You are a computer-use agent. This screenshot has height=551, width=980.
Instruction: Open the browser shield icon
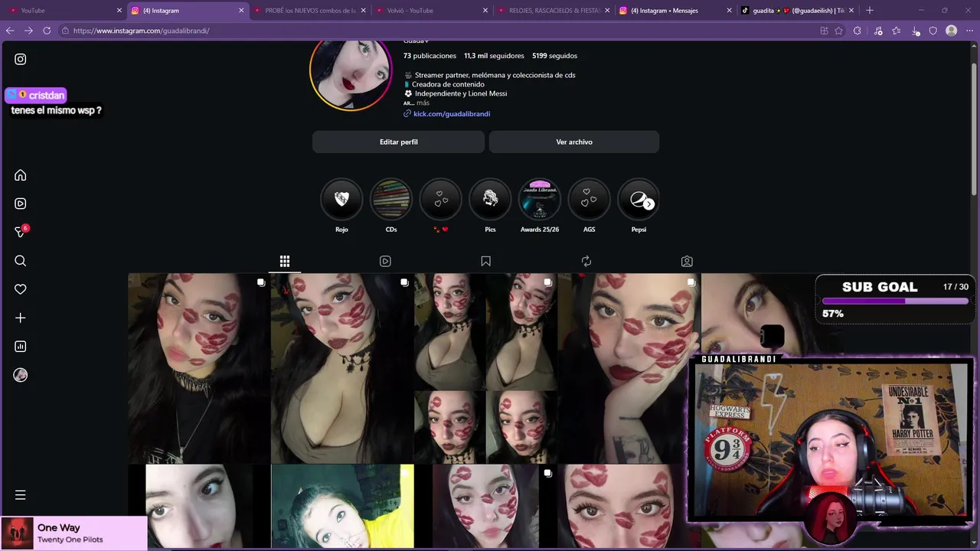point(933,31)
